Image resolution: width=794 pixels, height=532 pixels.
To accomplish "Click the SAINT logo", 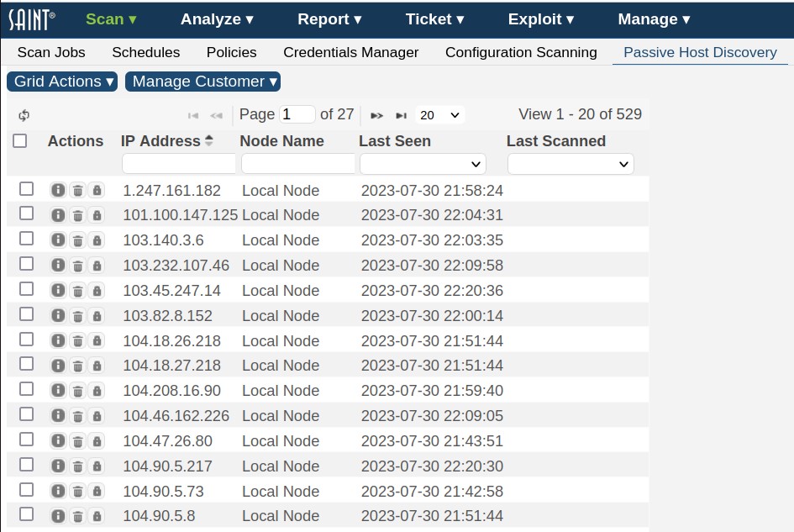I will 32,18.
